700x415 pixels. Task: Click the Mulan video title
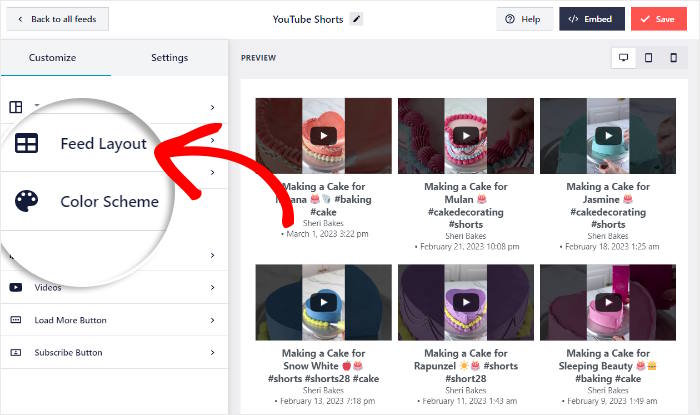(466, 205)
